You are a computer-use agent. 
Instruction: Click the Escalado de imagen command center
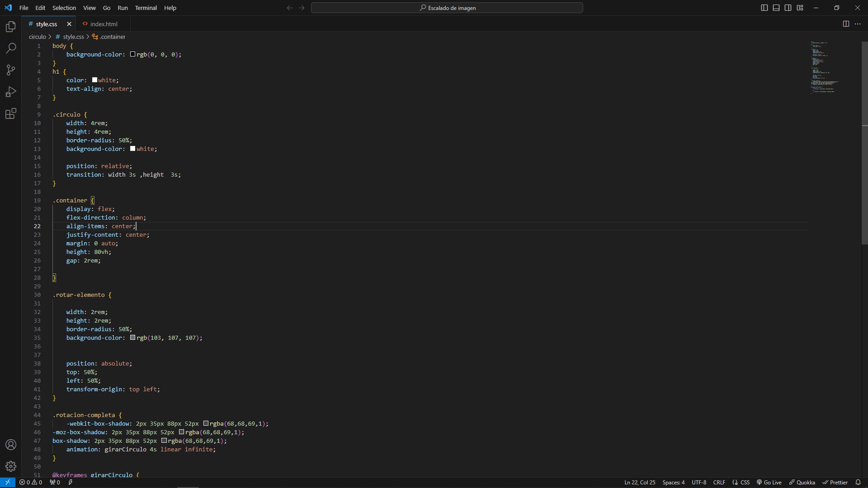447,8
